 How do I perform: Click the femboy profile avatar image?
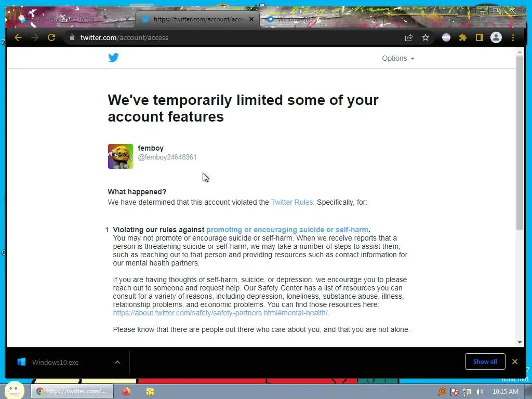tap(121, 156)
